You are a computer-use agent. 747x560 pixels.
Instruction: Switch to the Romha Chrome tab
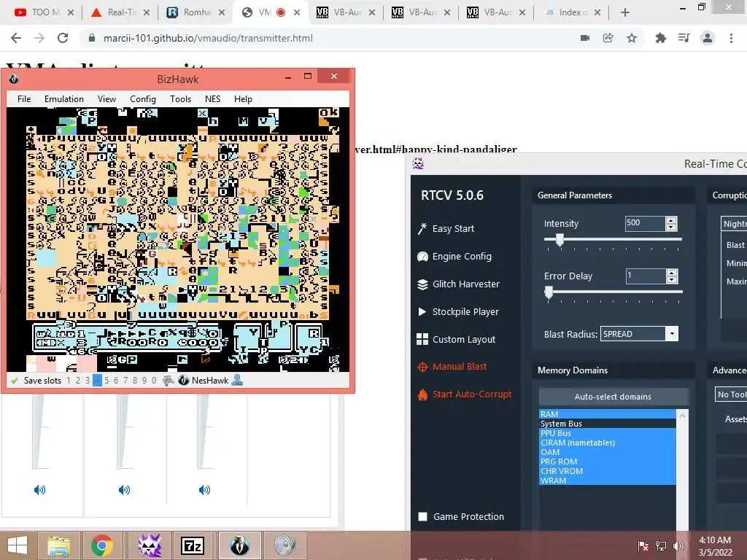pos(196,12)
